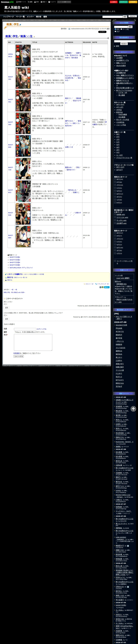Viewport: 138px width, 644px height.
Task: Open the NHDT-984 product link
Action: [x=11, y=236]
